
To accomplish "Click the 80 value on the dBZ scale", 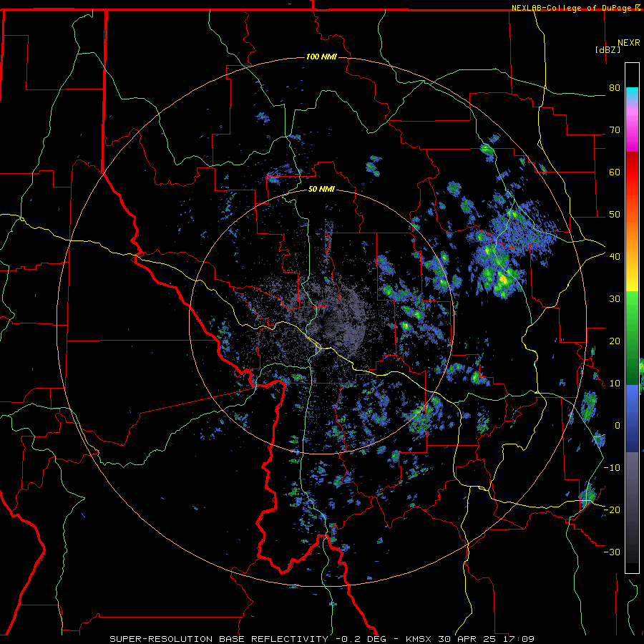I will [x=615, y=88].
